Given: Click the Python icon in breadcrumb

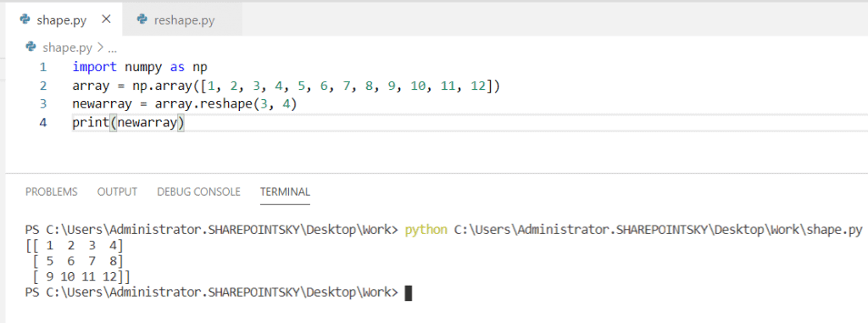Looking at the screenshot, I should click(x=31, y=47).
